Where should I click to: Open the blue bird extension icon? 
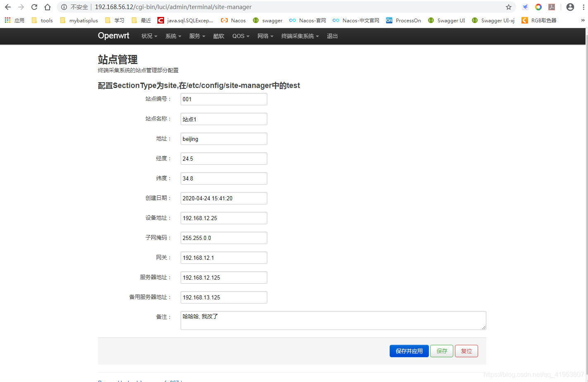pos(525,7)
